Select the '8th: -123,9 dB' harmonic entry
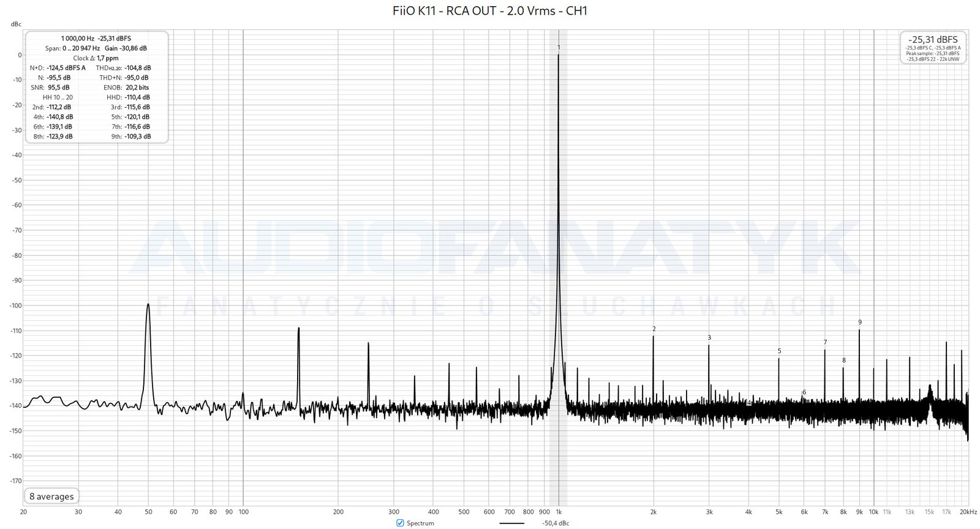This screenshot has width=980, height=529. 53,137
